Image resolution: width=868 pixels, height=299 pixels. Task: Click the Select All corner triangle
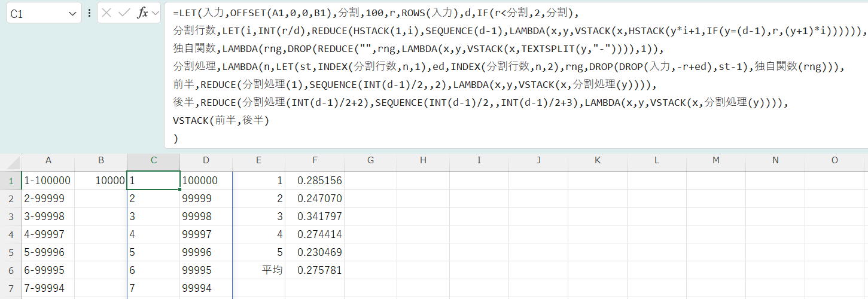pyautogui.click(x=11, y=161)
